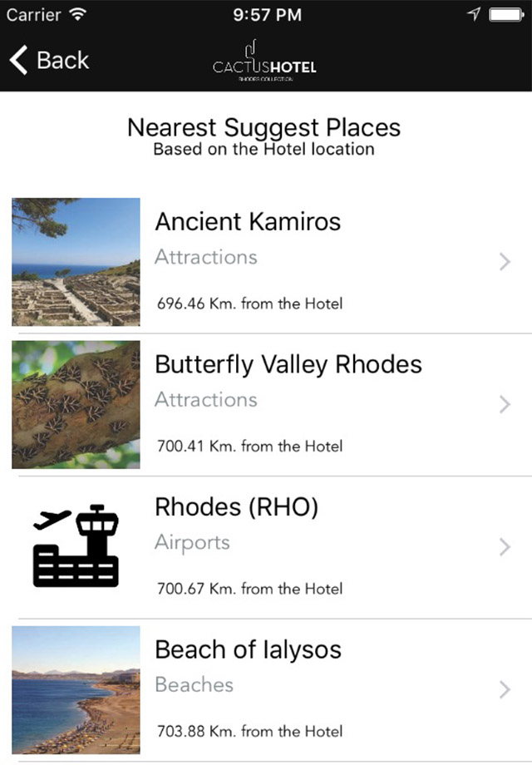This screenshot has width=532, height=765.
Task: Expand Ancient Kamiros details chevron
Action: (x=504, y=262)
